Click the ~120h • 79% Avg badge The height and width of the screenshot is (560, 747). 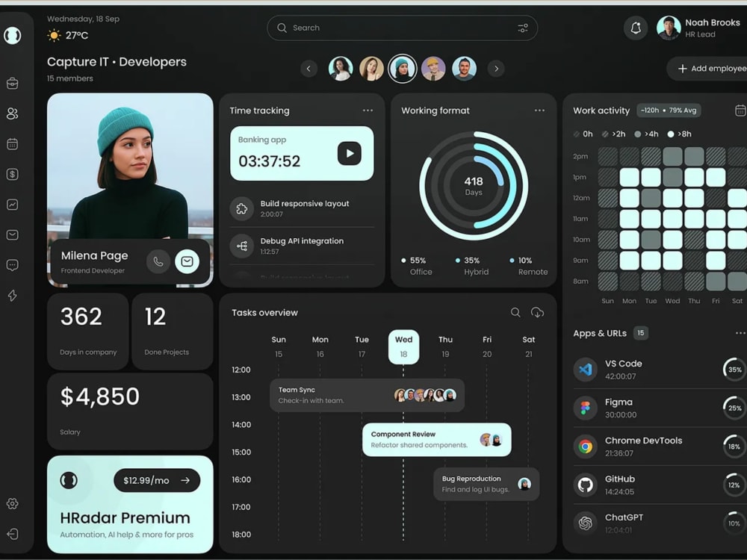coord(669,111)
